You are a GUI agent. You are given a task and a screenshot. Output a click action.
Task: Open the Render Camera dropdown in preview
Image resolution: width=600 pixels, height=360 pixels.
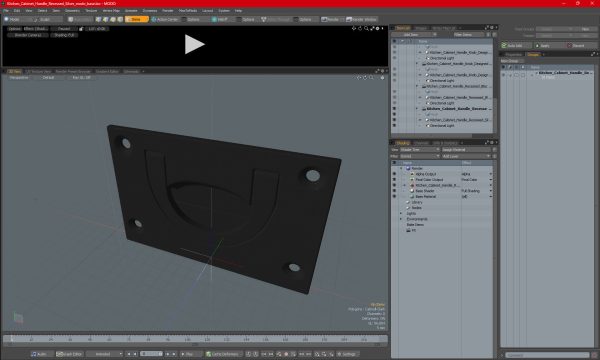click(x=28, y=35)
